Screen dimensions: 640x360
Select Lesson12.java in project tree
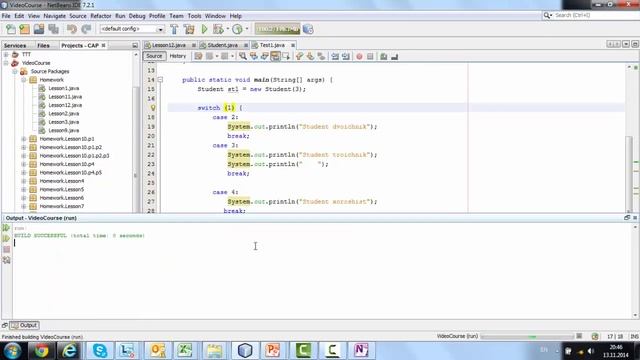tap(65, 105)
